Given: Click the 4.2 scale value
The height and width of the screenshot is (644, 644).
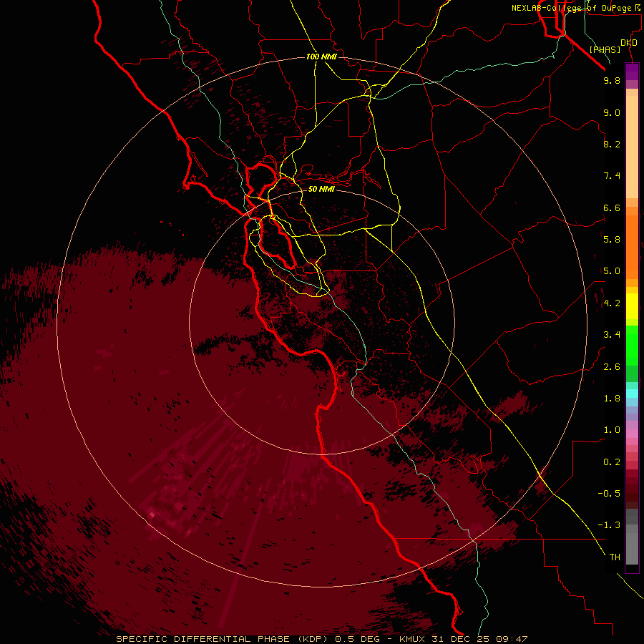Looking at the screenshot, I should pos(612,303).
